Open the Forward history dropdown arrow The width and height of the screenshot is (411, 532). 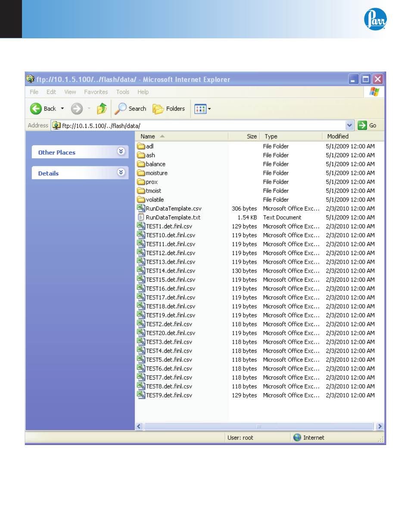pos(89,109)
